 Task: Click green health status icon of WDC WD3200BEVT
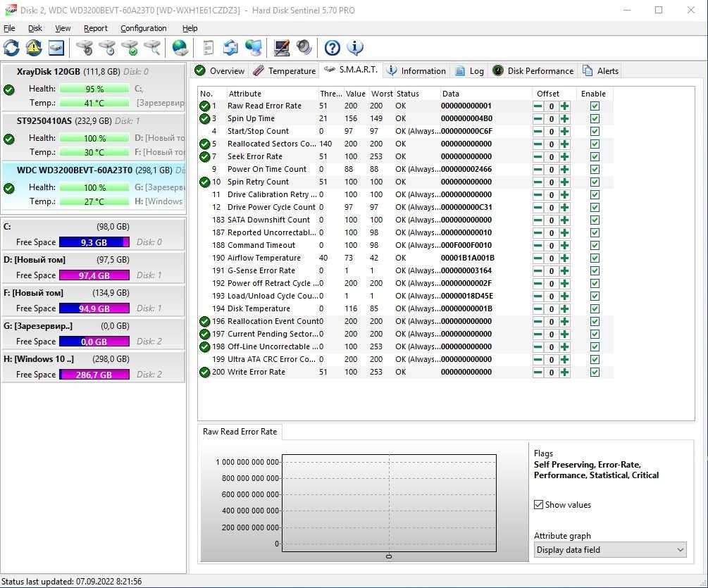[x=9, y=188]
